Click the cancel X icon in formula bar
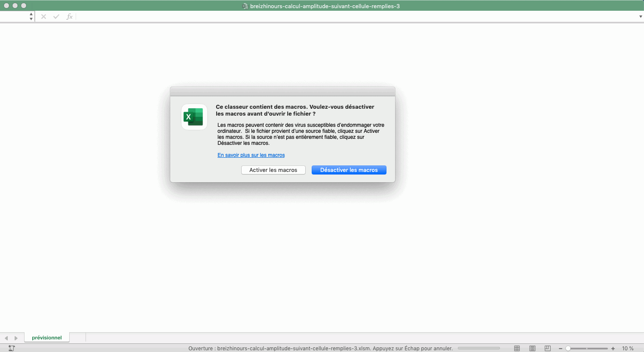Image resolution: width=644 pixels, height=352 pixels. (43, 17)
